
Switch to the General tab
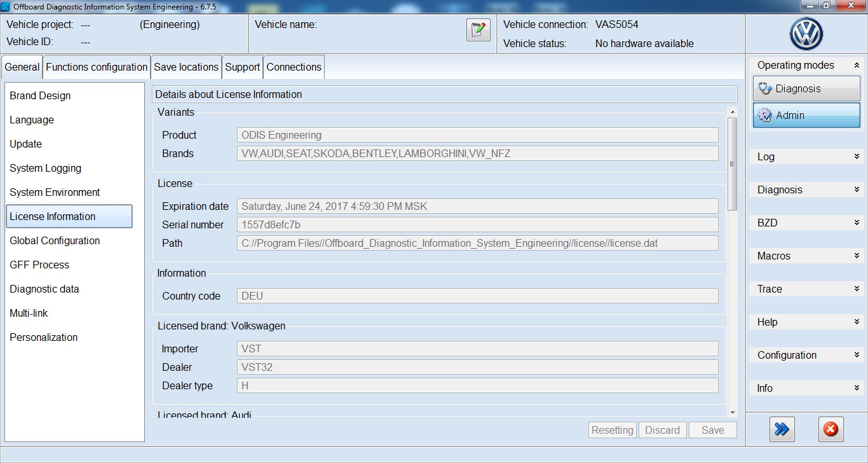[x=22, y=67]
